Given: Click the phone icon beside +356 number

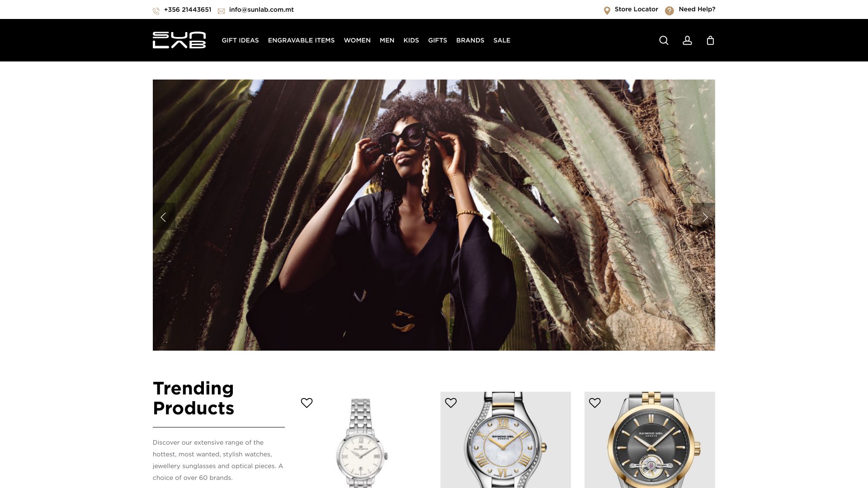Looking at the screenshot, I should click(x=156, y=11).
